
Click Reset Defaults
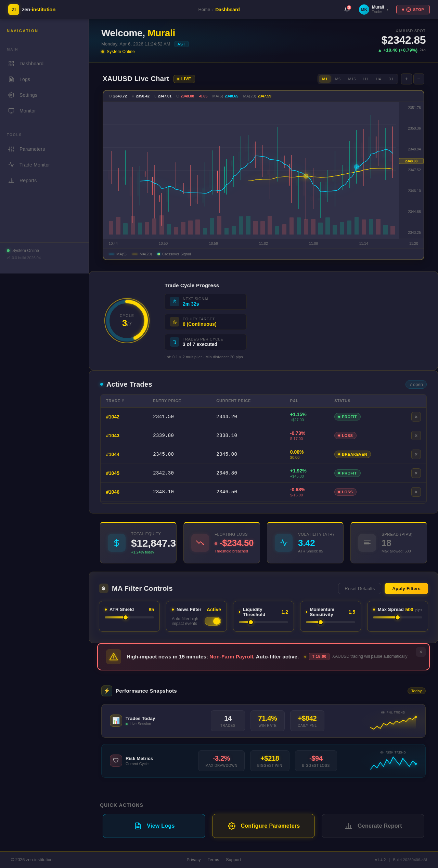[x=360, y=589]
